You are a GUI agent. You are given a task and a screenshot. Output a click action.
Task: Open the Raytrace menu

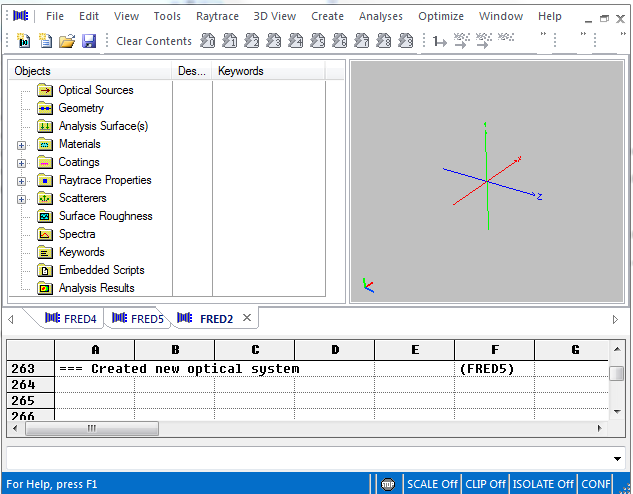(x=217, y=16)
